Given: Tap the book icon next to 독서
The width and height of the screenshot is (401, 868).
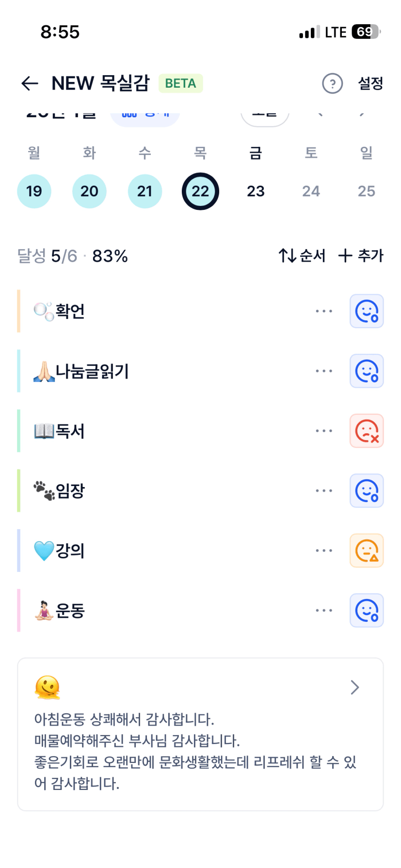Looking at the screenshot, I should click(x=44, y=431).
